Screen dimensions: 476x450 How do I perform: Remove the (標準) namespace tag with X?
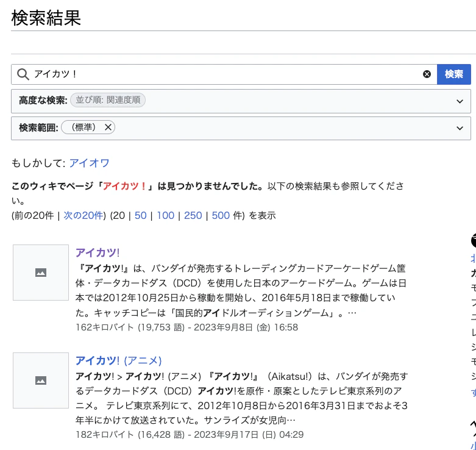pyautogui.click(x=108, y=127)
